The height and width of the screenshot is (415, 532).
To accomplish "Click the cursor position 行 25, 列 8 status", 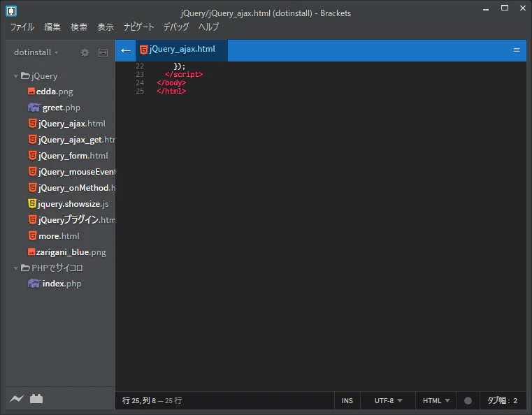I will click(x=139, y=401).
